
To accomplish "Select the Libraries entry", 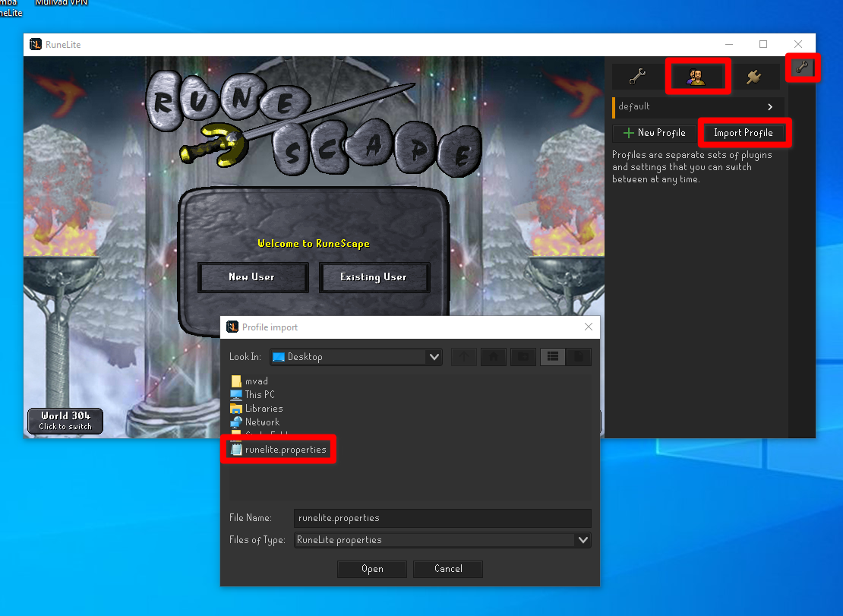I will pos(257,409).
